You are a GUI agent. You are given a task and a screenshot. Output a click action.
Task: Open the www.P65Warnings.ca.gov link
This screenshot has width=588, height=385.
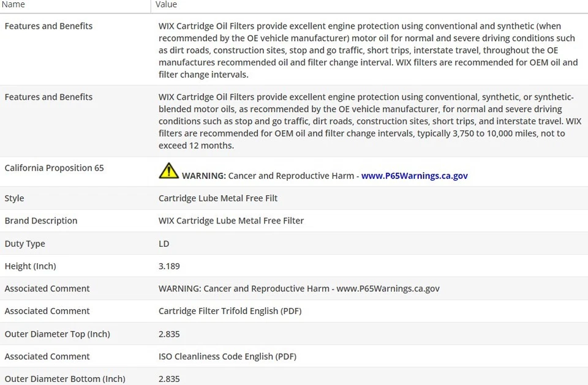click(415, 176)
